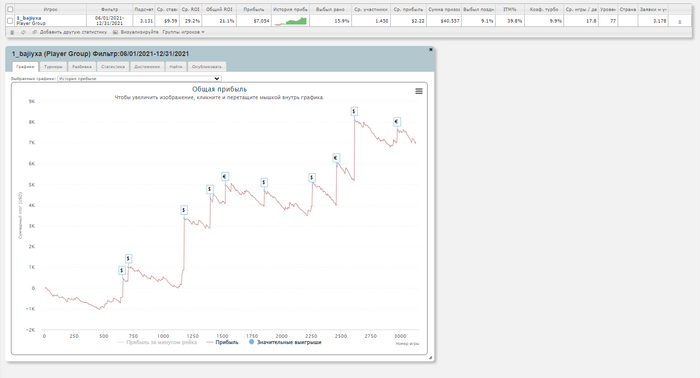Sort by the 'Общий ROI' column header

[x=219, y=9]
